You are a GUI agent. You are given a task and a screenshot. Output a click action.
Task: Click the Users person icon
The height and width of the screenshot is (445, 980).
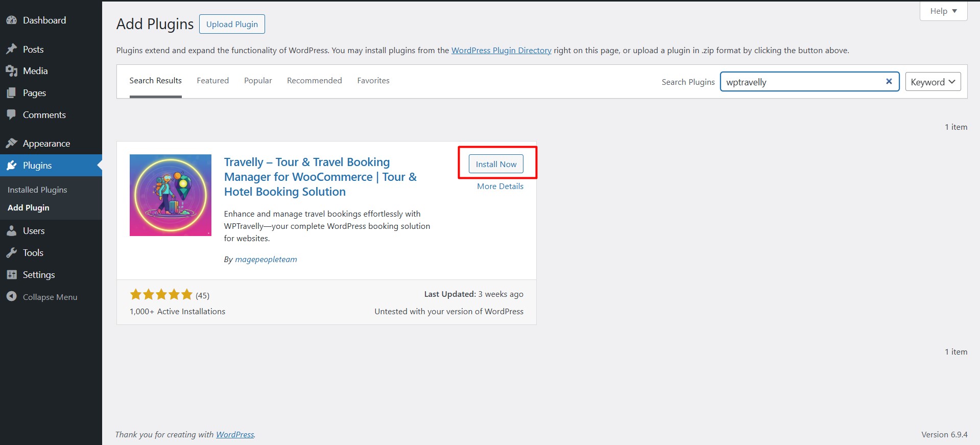click(x=11, y=231)
